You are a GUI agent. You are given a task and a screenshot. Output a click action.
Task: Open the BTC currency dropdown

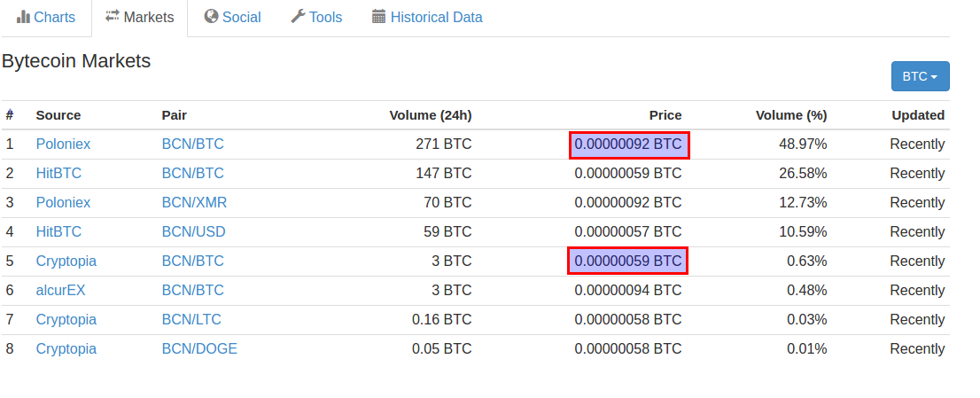[920, 76]
